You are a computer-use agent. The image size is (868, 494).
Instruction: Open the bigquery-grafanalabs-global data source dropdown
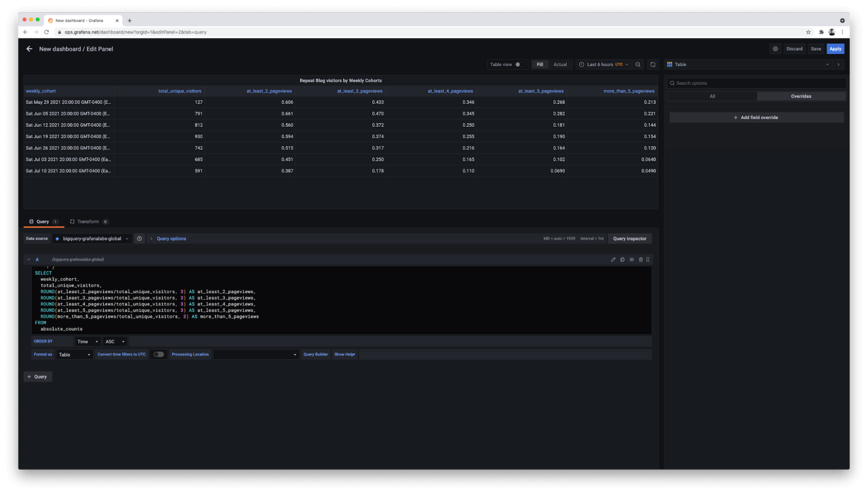pyautogui.click(x=92, y=239)
